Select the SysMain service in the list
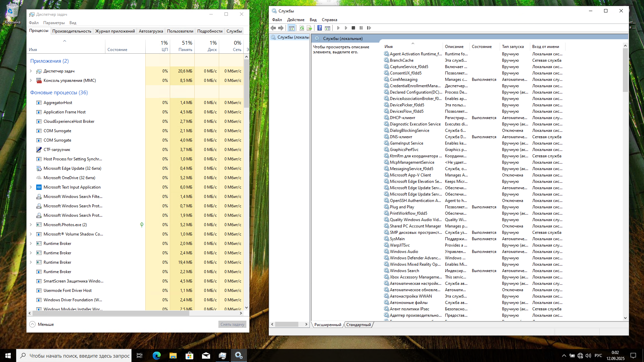This screenshot has width=644, height=362. [x=474, y=239]
